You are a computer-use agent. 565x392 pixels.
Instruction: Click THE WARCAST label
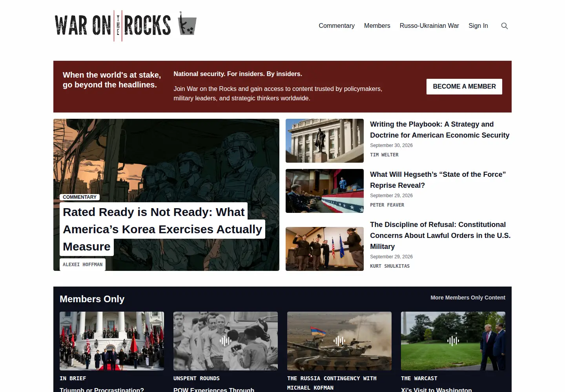[x=419, y=378]
